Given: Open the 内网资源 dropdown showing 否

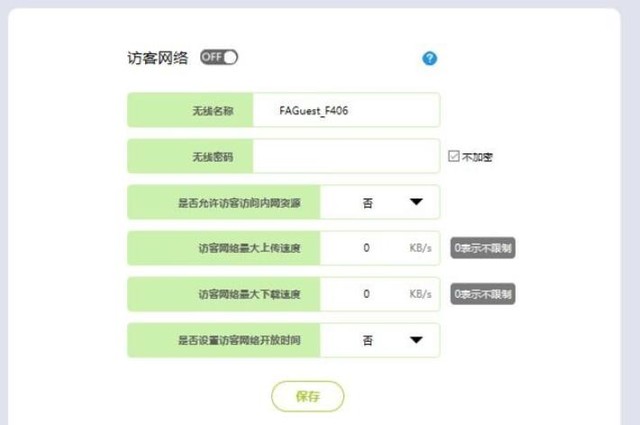Looking at the screenshot, I should click(x=380, y=202).
